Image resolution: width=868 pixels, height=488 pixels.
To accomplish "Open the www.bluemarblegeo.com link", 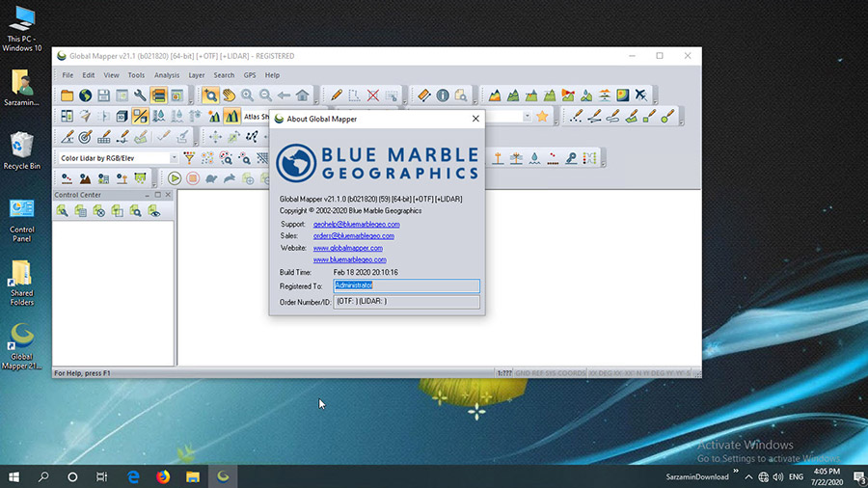I will tap(350, 259).
